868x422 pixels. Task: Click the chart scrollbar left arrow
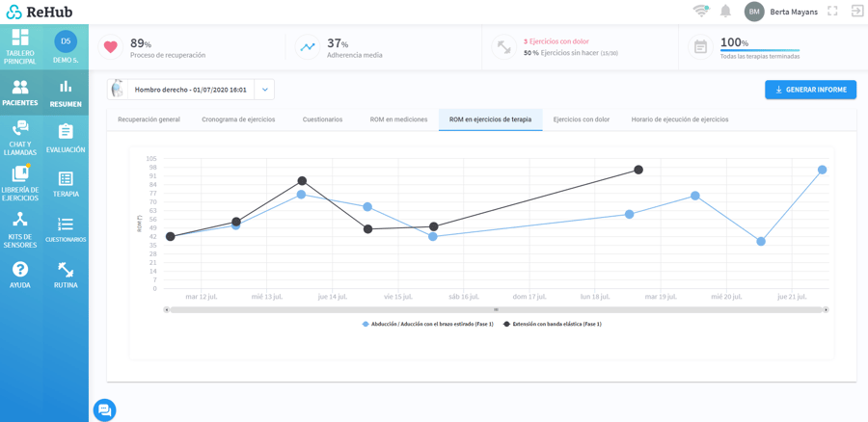[166, 309]
